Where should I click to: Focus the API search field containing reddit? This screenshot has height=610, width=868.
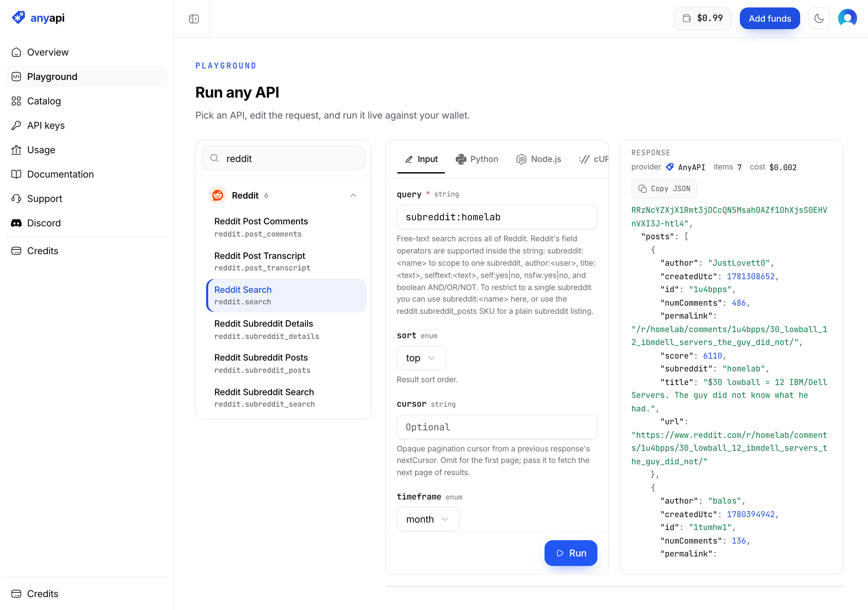(283, 158)
